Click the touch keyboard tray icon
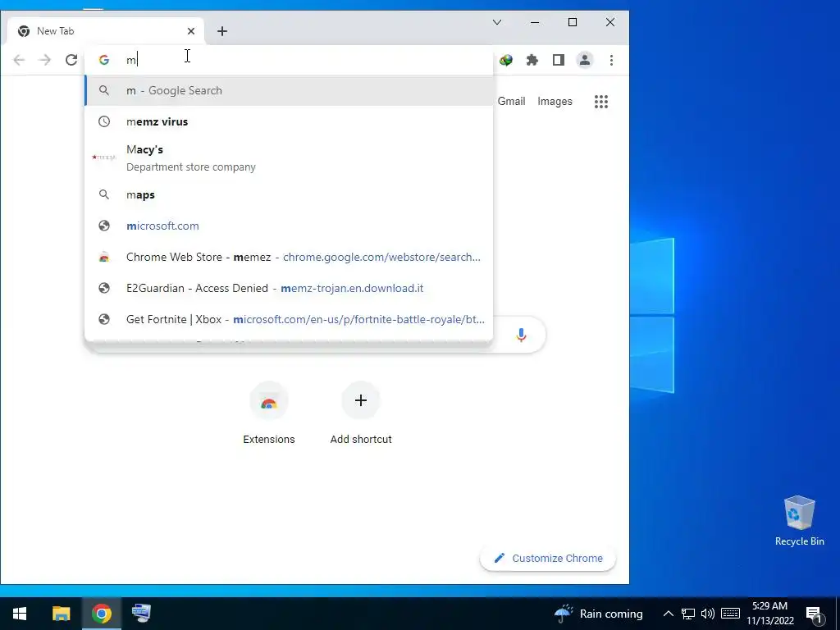This screenshot has height=630, width=840. [730, 614]
